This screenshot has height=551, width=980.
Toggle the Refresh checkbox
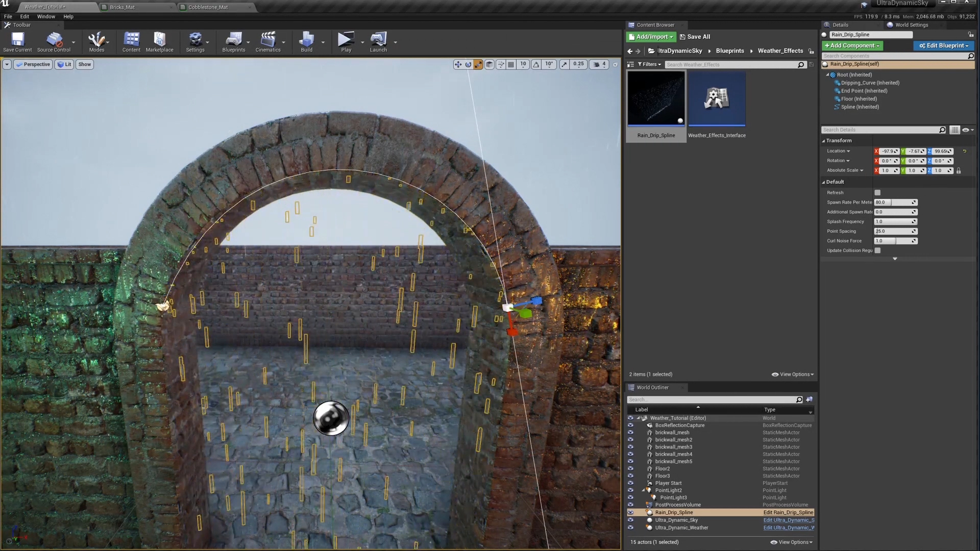click(x=877, y=193)
